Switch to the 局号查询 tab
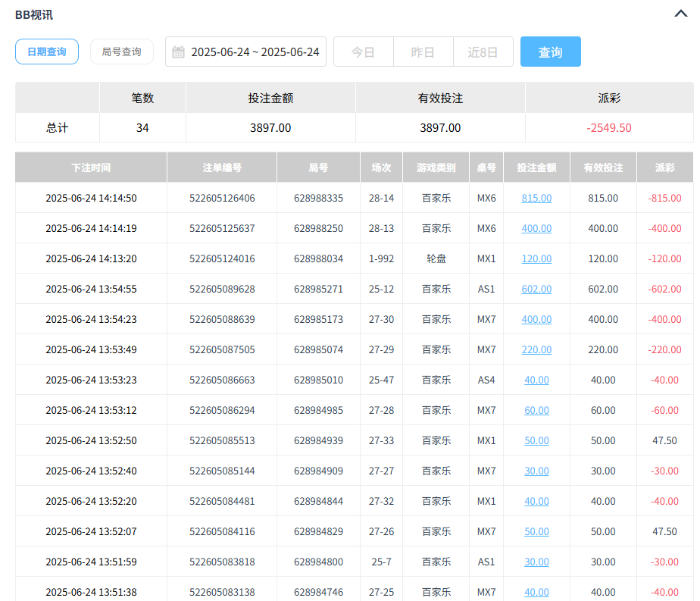This screenshot has width=700, height=601. pos(121,52)
